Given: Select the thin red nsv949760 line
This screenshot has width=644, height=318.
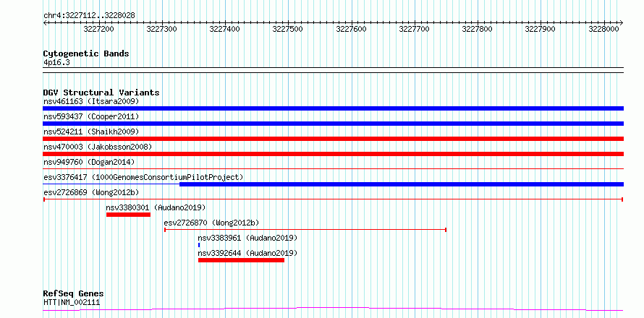Looking at the screenshot, I should click(x=333, y=168).
